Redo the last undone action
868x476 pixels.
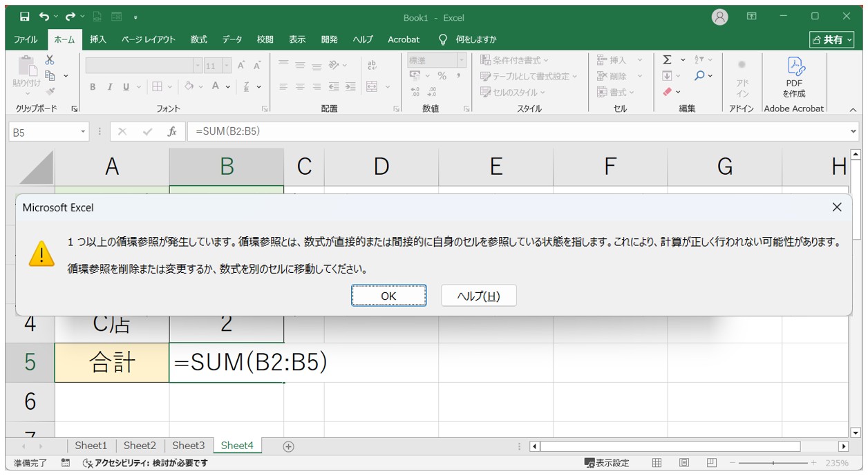coord(70,17)
